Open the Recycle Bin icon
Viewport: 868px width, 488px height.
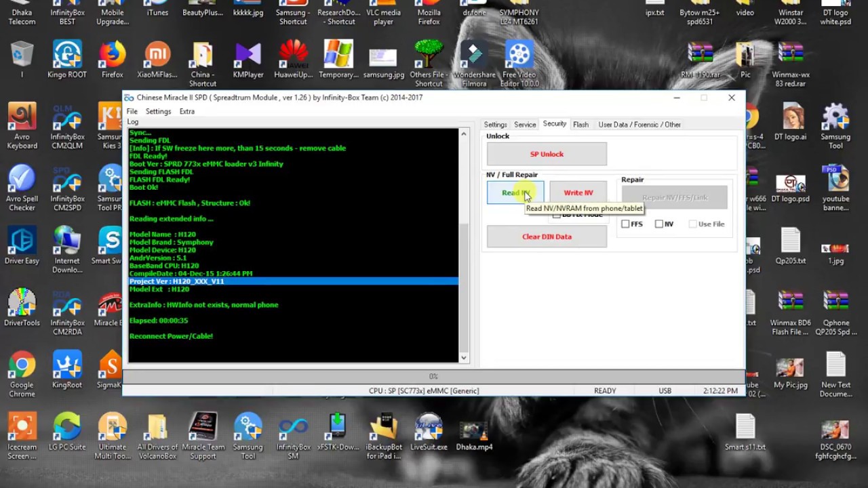coord(22,60)
